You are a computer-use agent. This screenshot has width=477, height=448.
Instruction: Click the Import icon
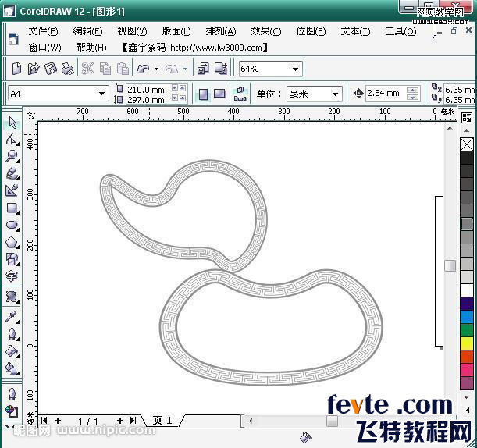(203, 69)
